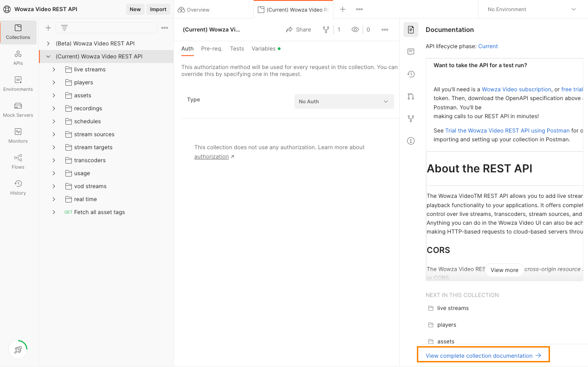The width and height of the screenshot is (588, 367).
Task: Open the tab bar three-dot options menu
Action: tap(359, 9)
